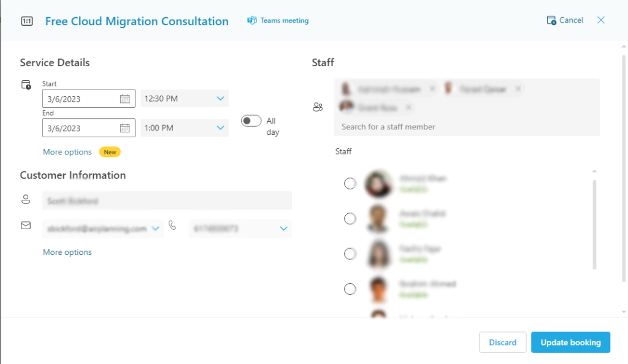The height and width of the screenshot is (364, 628).
Task: Discard the booking changes
Action: 502,342
